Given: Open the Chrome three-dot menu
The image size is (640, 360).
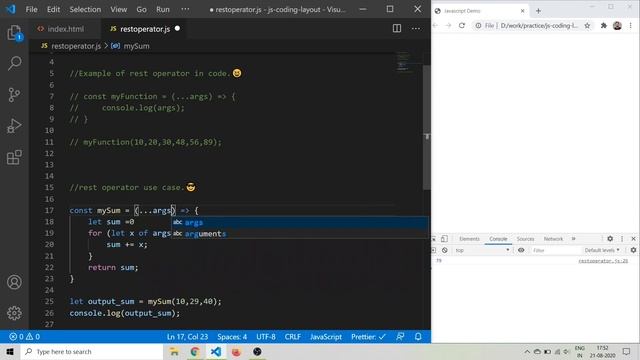Looking at the screenshot, I should [x=631, y=25].
